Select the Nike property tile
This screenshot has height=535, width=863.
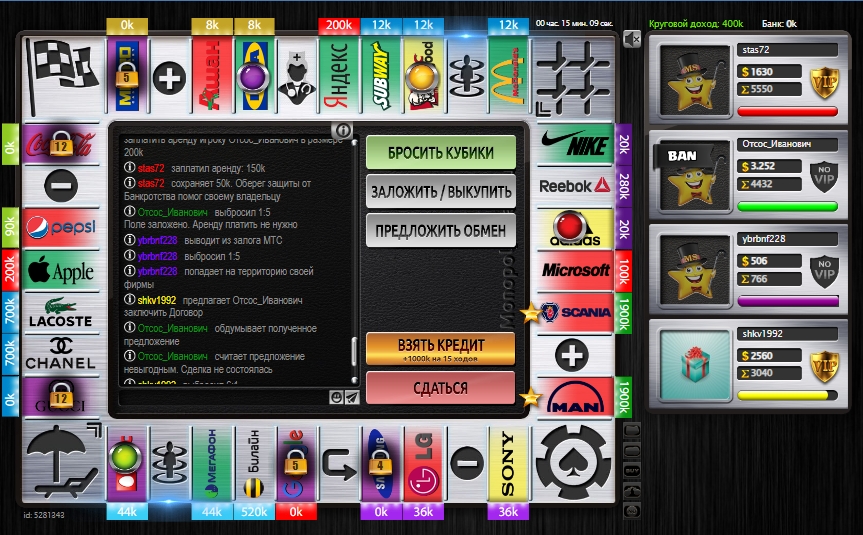574,147
